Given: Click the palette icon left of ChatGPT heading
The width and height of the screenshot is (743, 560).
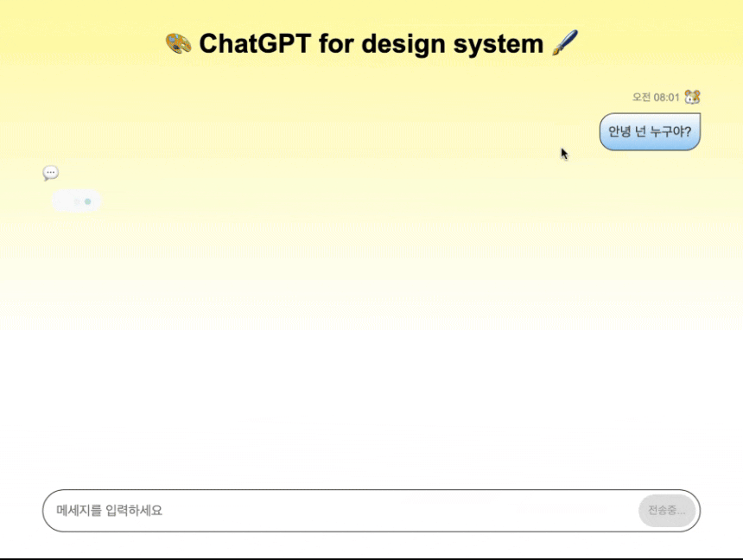Looking at the screenshot, I should (x=178, y=43).
